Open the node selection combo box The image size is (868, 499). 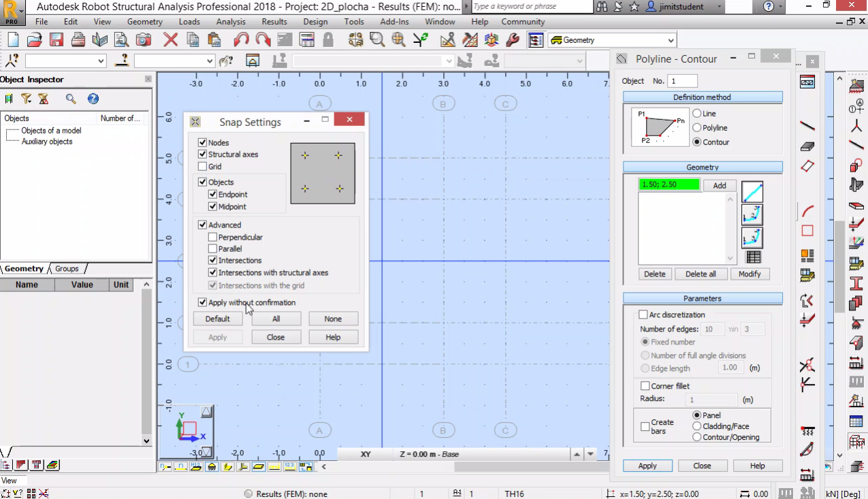click(101, 61)
